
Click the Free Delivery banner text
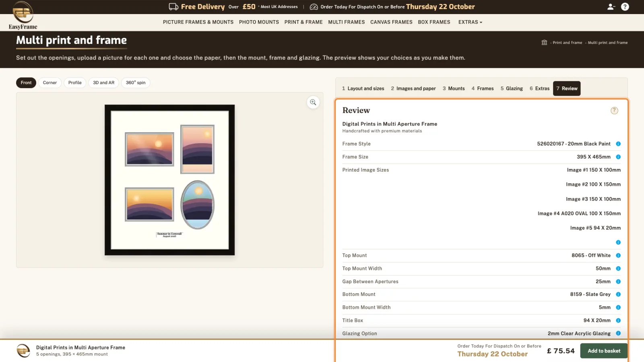[x=202, y=7]
